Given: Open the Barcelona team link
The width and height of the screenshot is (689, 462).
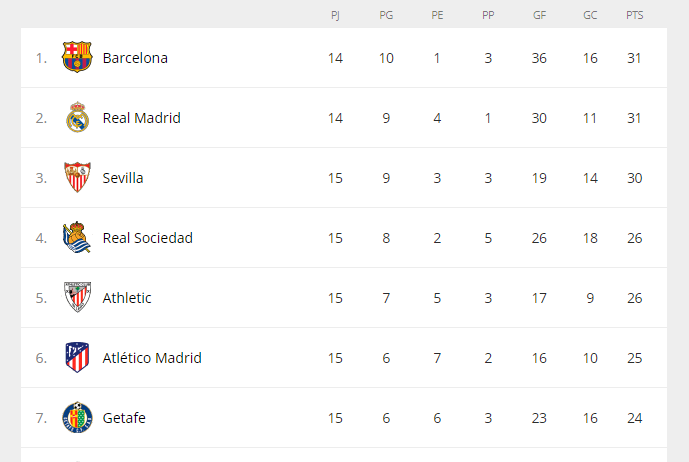Looking at the screenshot, I should [x=135, y=58].
